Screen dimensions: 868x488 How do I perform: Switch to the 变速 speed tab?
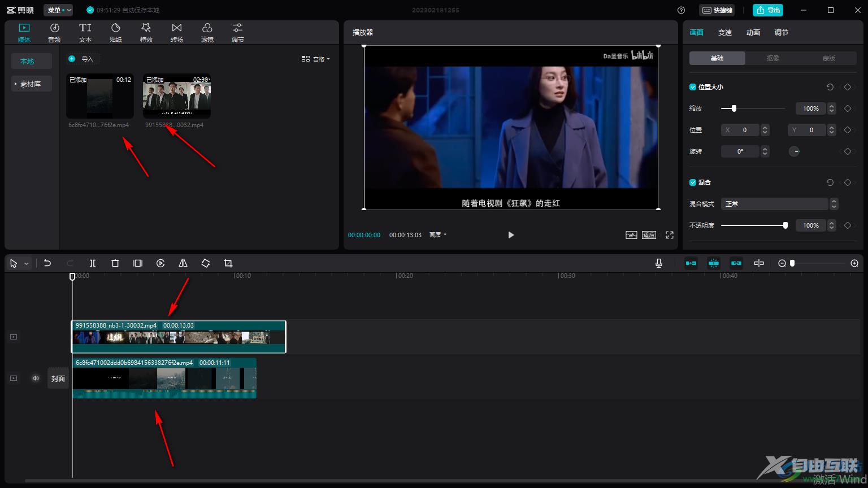pyautogui.click(x=725, y=33)
